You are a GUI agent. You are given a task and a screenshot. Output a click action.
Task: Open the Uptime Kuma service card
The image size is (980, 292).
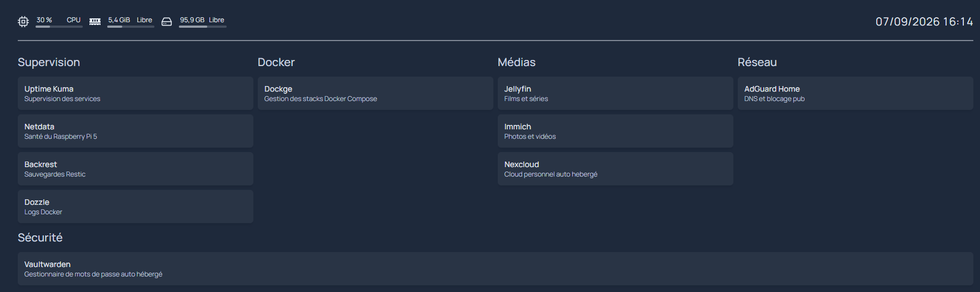136,93
